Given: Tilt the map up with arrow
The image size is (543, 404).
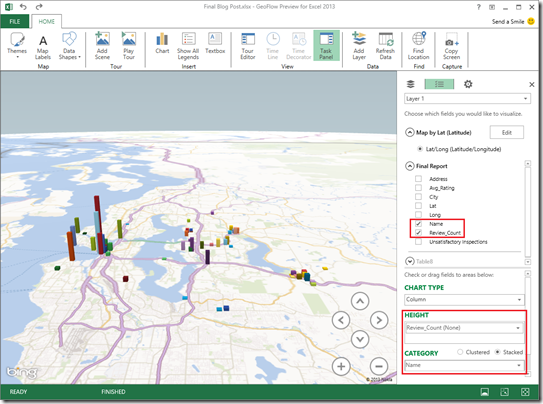Looking at the screenshot, I should tap(360, 301).
